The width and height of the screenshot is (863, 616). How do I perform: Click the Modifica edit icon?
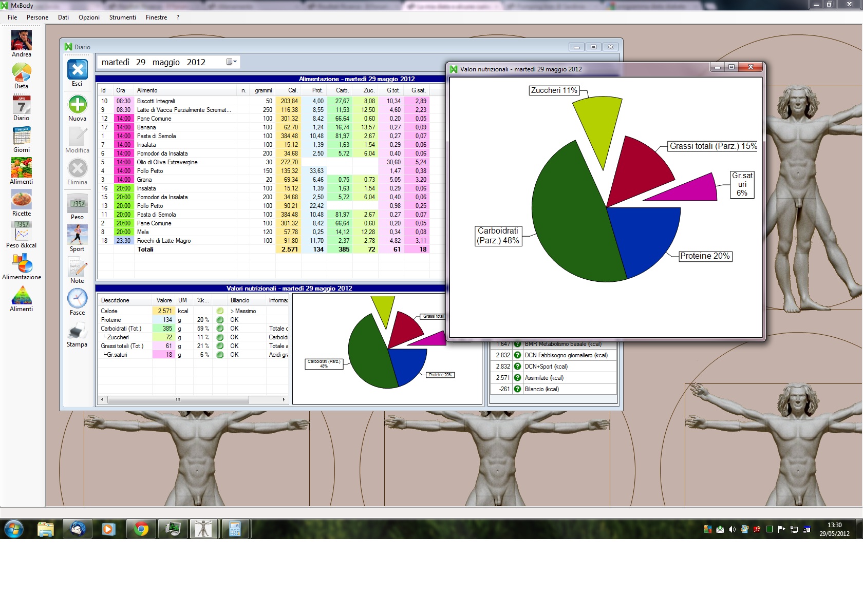[78, 136]
